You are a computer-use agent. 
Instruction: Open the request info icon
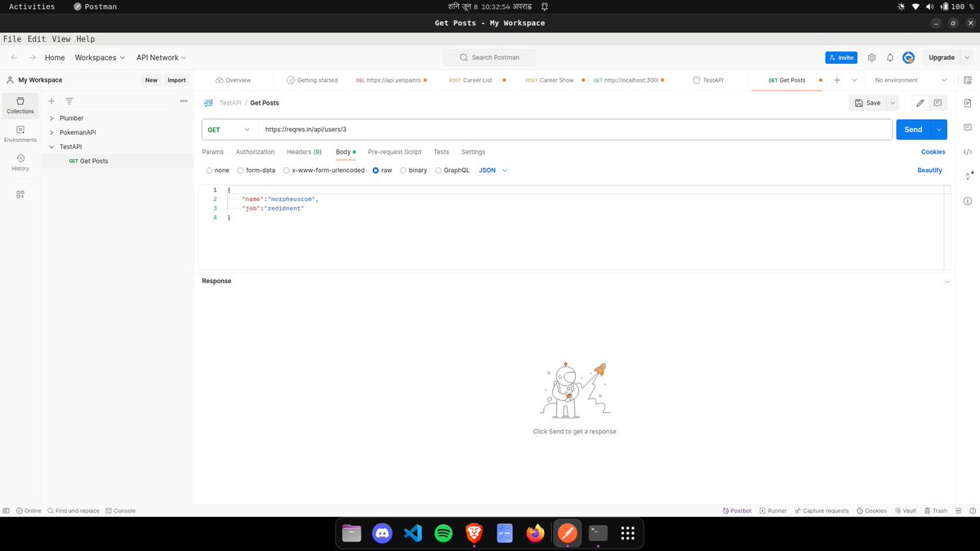[968, 201]
